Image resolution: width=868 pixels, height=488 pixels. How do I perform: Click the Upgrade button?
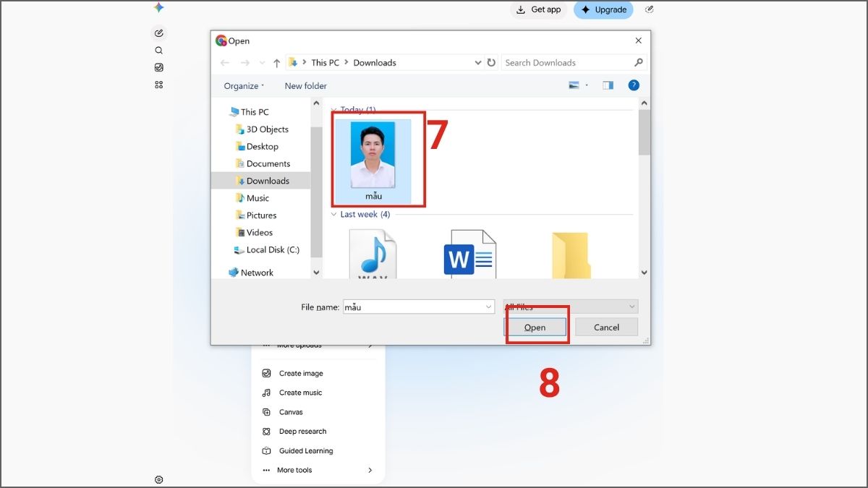(x=604, y=9)
